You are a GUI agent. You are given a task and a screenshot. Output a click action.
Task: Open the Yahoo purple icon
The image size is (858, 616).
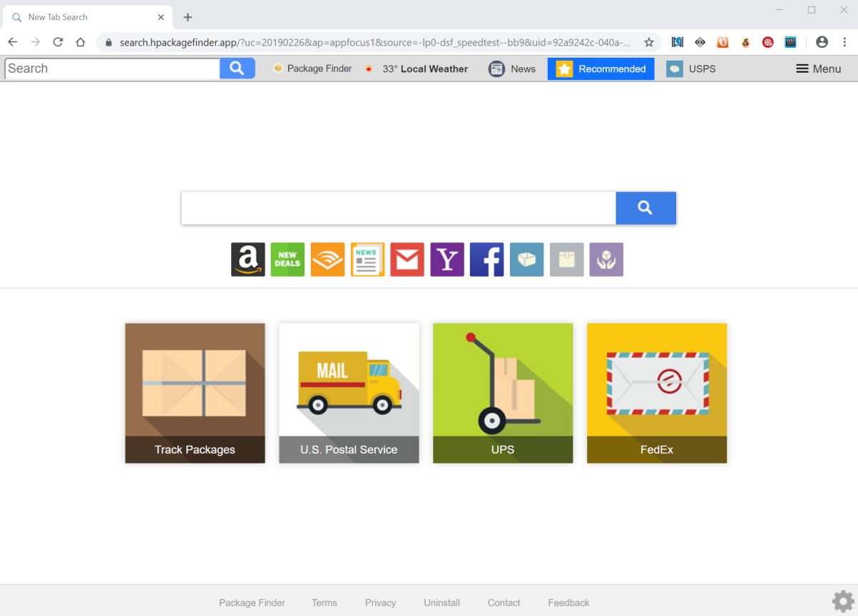[x=447, y=260]
